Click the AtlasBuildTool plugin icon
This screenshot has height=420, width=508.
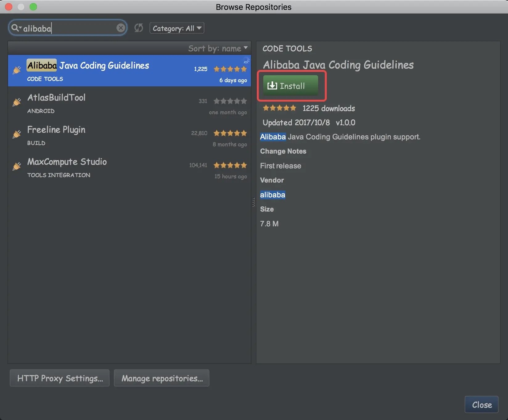(17, 102)
